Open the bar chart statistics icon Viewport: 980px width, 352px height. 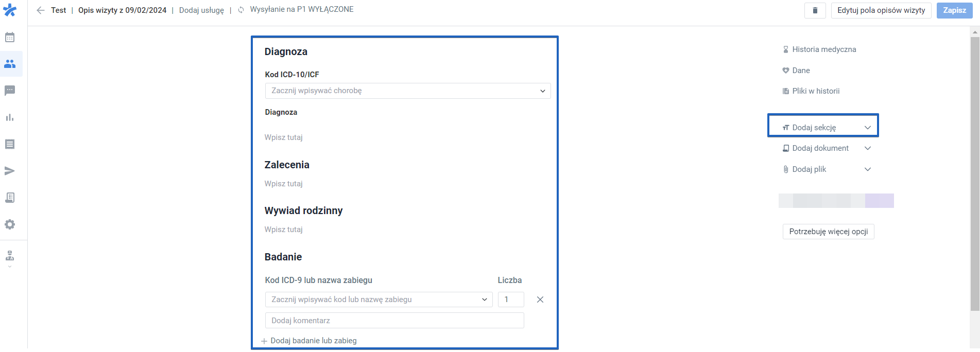point(10,117)
